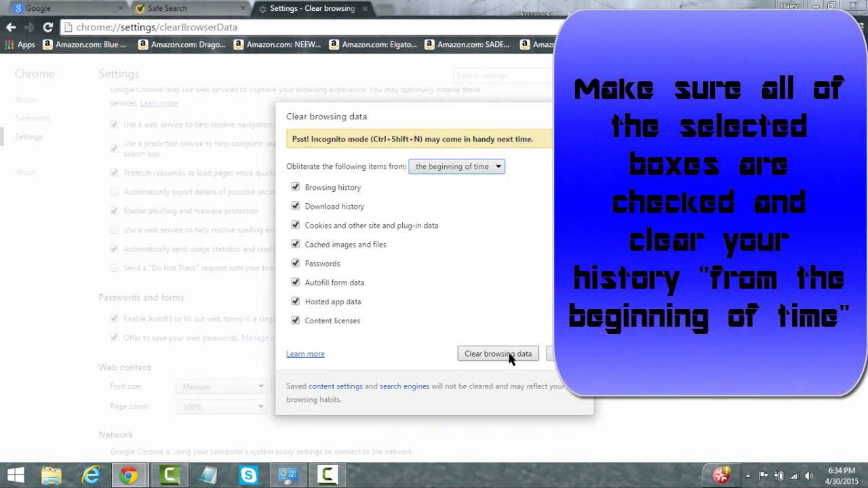Open Extensions in the Chrome sidebar
Image resolution: width=868 pixels, height=488 pixels.
(x=33, y=118)
